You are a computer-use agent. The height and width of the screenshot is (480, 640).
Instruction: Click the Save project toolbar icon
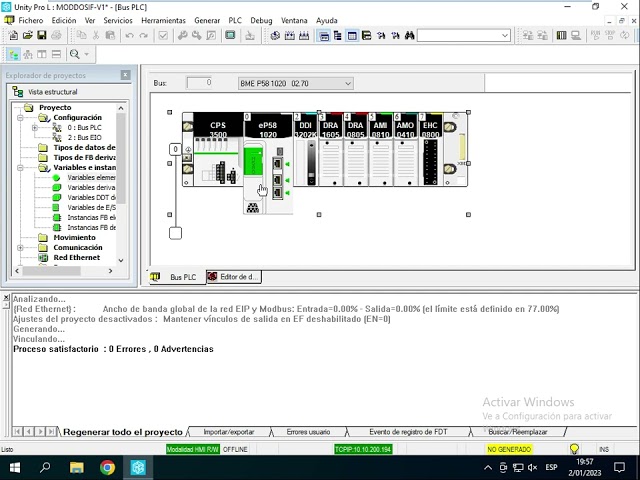[x=42, y=36]
